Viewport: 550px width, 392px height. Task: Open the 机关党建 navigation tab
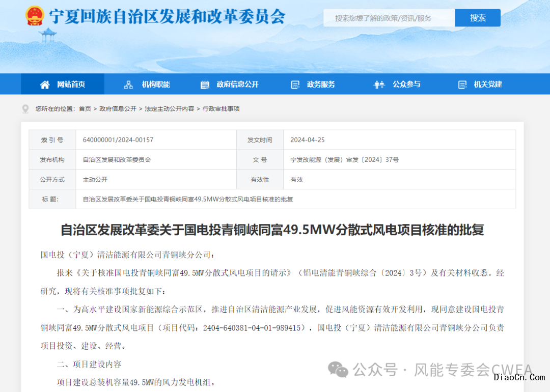[x=481, y=84]
